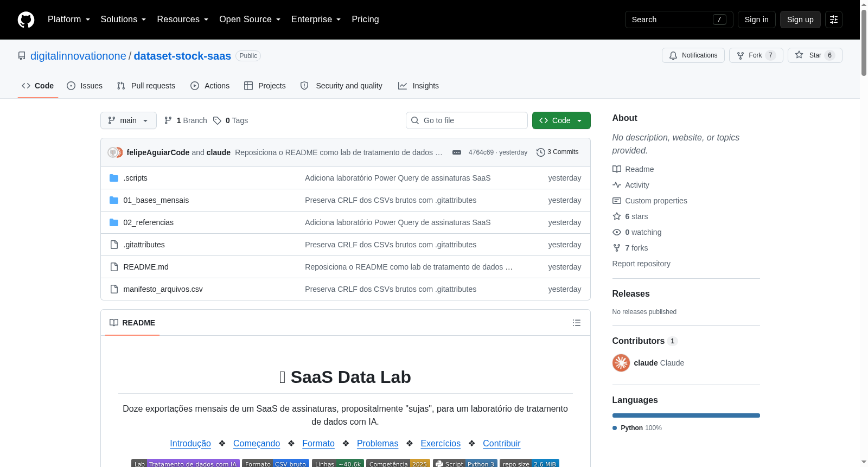The height and width of the screenshot is (467, 868).
Task: Click the Notifications bell button
Action: [693, 55]
